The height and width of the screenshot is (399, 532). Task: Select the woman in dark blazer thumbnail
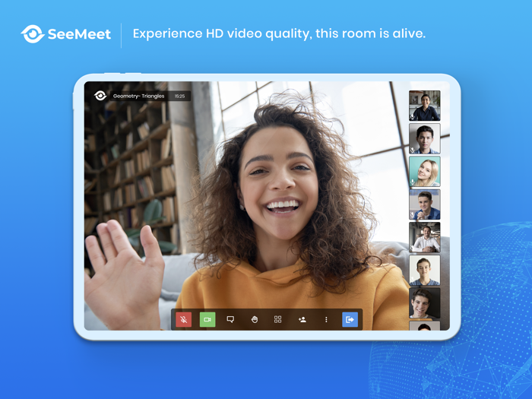(424, 106)
